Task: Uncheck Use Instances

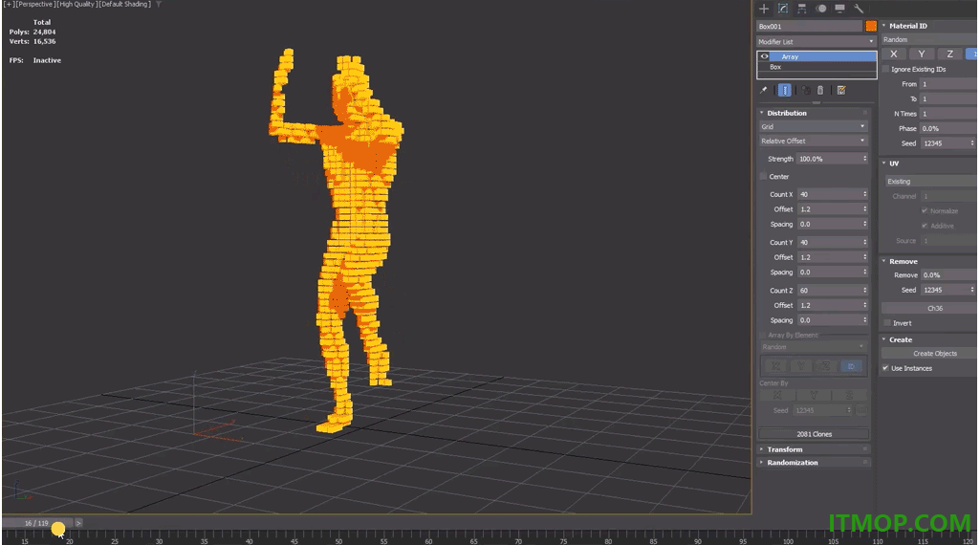Action: pos(885,368)
